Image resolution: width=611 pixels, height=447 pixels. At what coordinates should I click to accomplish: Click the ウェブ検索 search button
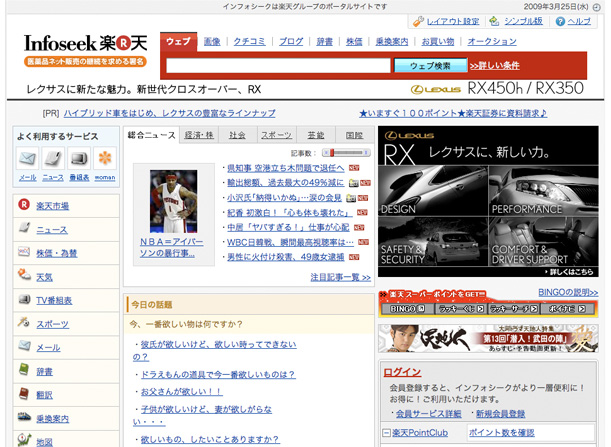430,65
